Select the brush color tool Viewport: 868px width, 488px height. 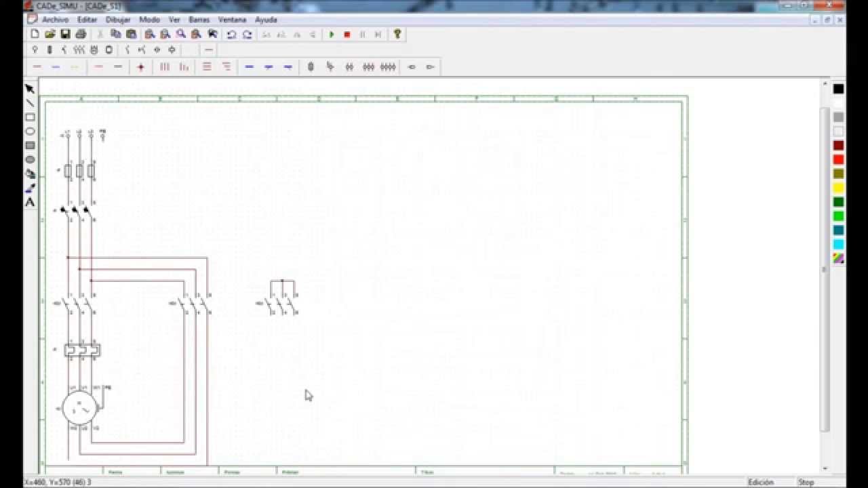click(x=30, y=188)
